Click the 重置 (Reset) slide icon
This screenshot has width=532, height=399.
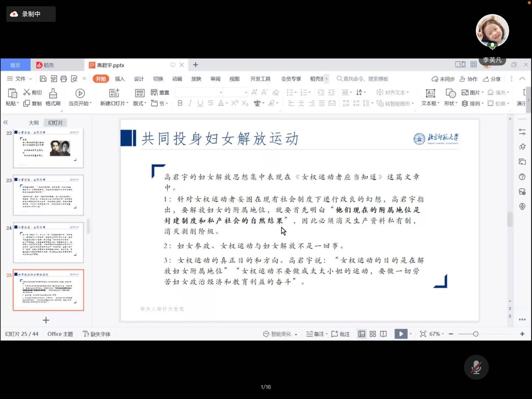click(160, 92)
